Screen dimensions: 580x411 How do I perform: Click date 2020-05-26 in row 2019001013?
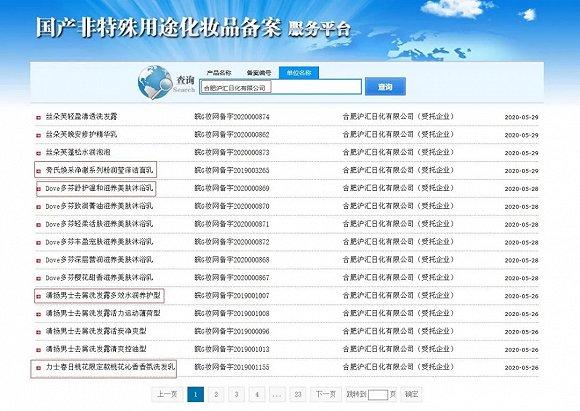(521, 350)
